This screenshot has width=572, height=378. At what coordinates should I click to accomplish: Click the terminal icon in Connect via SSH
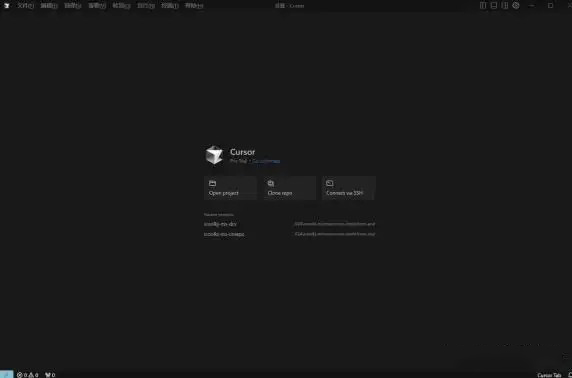pos(330,183)
